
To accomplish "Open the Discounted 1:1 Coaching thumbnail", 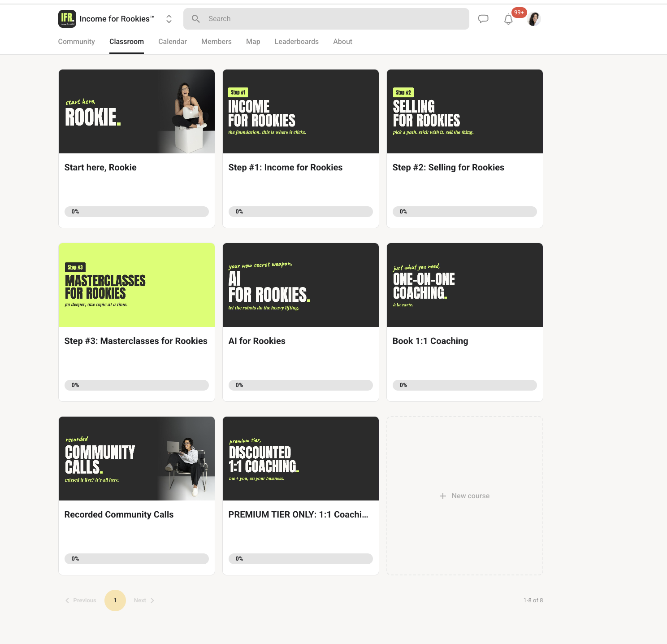I will (x=301, y=458).
